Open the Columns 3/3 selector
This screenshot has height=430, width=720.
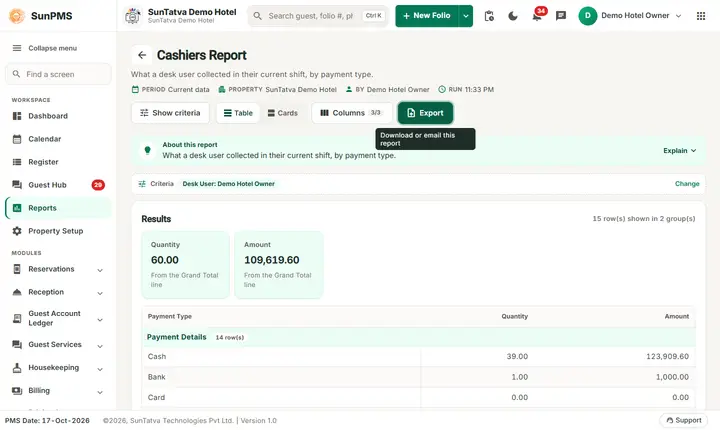coord(352,113)
